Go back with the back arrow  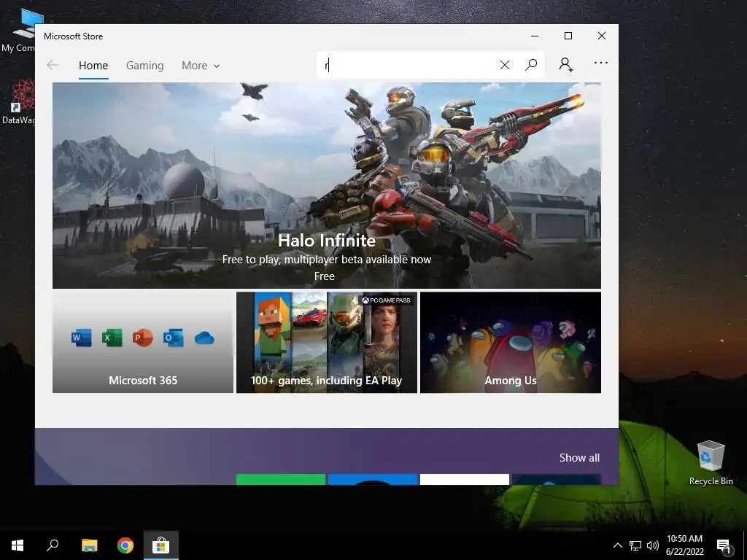pyautogui.click(x=53, y=65)
